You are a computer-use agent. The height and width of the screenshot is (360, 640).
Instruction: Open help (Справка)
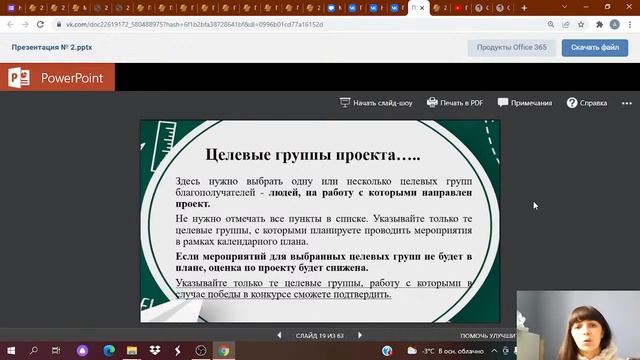click(587, 103)
